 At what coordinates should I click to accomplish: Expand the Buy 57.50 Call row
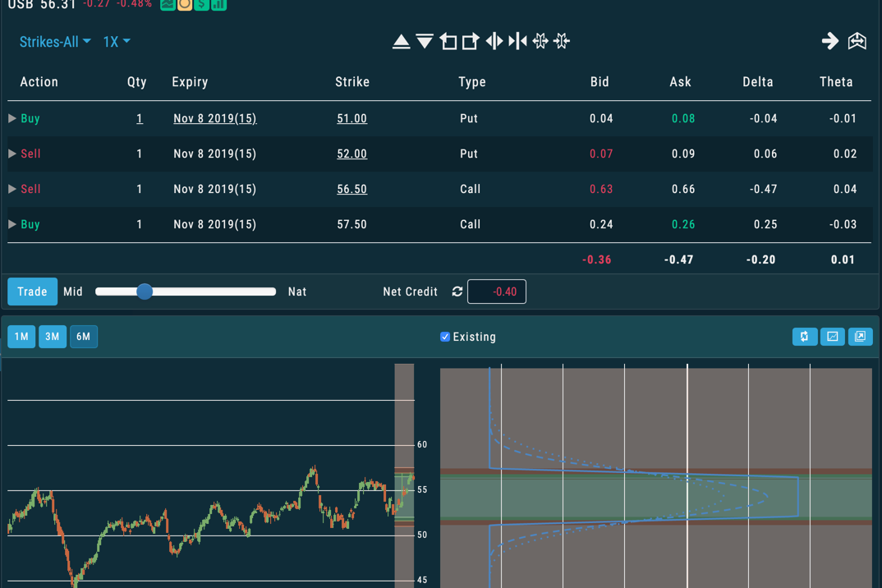point(11,224)
